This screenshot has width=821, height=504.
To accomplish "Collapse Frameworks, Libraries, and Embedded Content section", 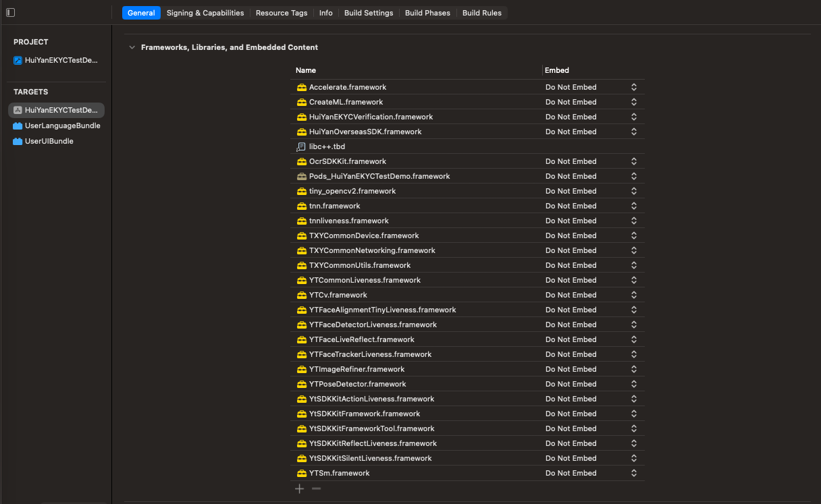I will point(132,47).
